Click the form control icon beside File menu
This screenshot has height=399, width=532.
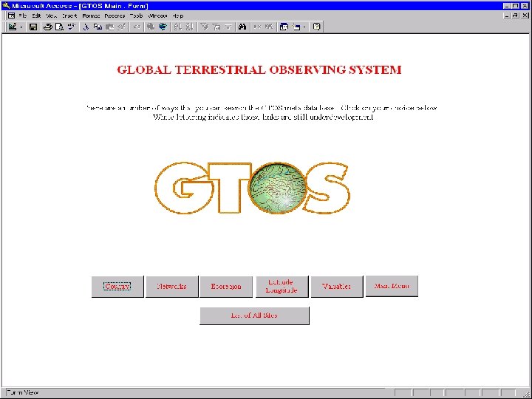click(12, 16)
